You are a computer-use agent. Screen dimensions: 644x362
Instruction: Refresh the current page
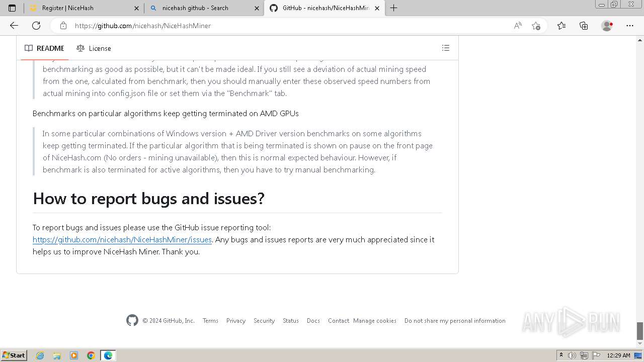click(x=36, y=26)
